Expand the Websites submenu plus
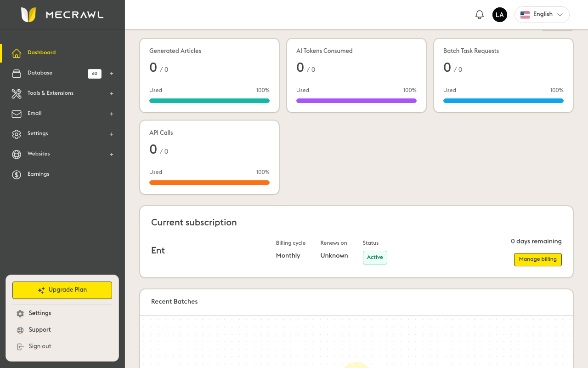The image size is (588, 368). tap(112, 154)
